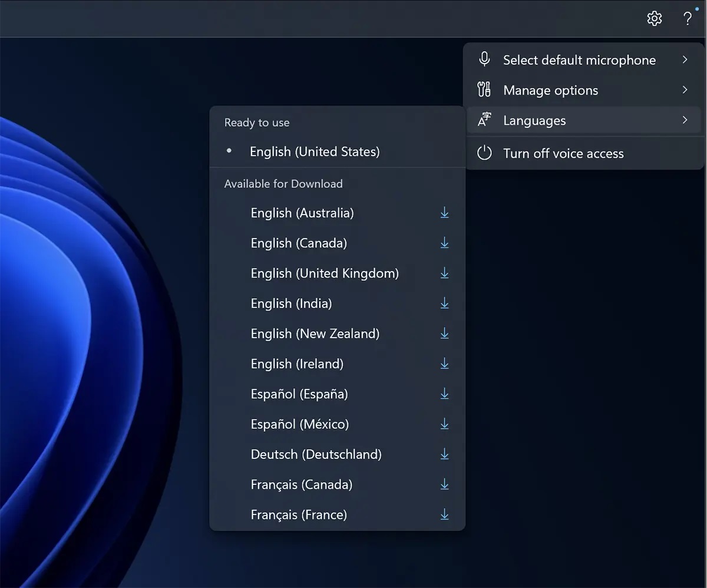Viewport: 707px width, 588px height.
Task: Download the English (Australia) language pack
Action: (x=444, y=213)
